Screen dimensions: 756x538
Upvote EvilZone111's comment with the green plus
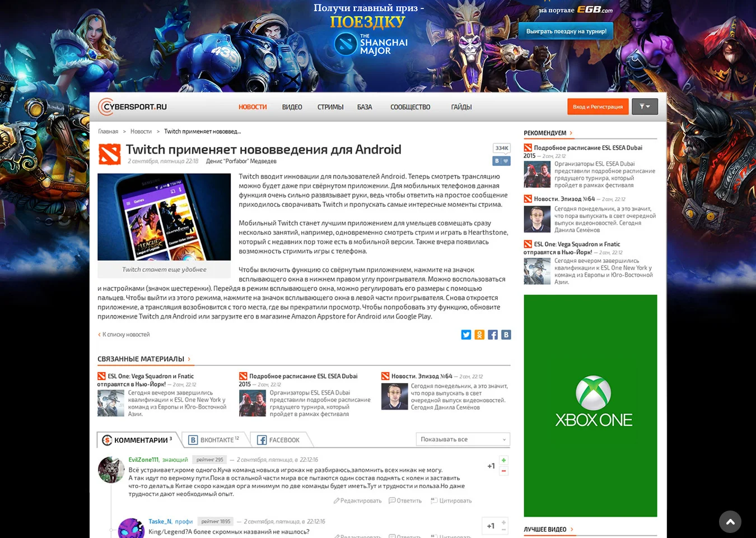coord(503,460)
